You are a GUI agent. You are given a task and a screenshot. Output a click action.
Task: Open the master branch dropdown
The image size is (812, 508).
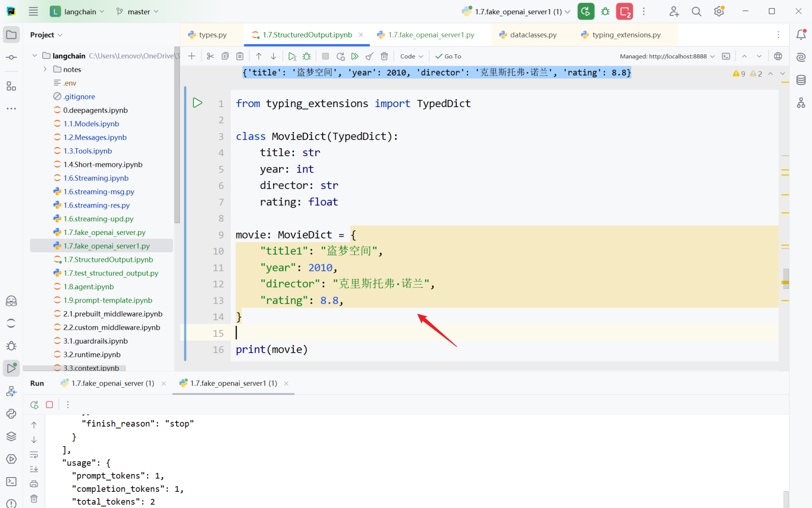coord(138,11)
